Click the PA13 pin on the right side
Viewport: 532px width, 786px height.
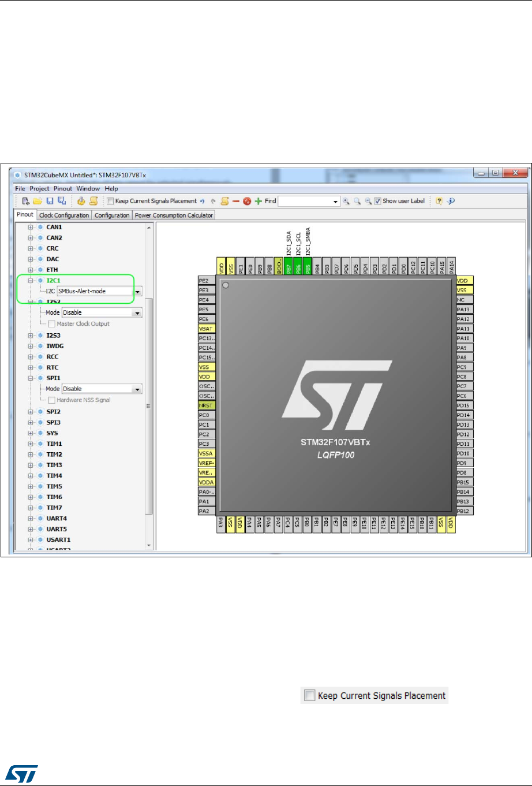(x=464, y=310)
